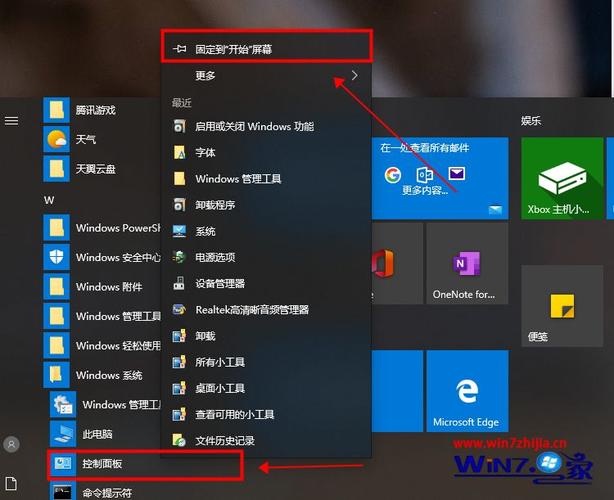The image size is (614, 500).
Task: Click the 此电脑 computer icon
Action: pos(63,434)
